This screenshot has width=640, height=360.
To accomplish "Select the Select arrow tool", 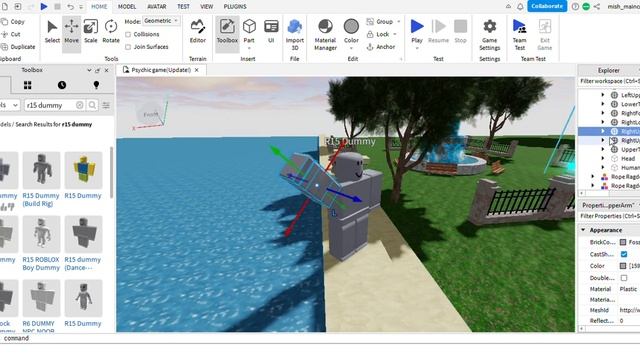I will 52,31.
